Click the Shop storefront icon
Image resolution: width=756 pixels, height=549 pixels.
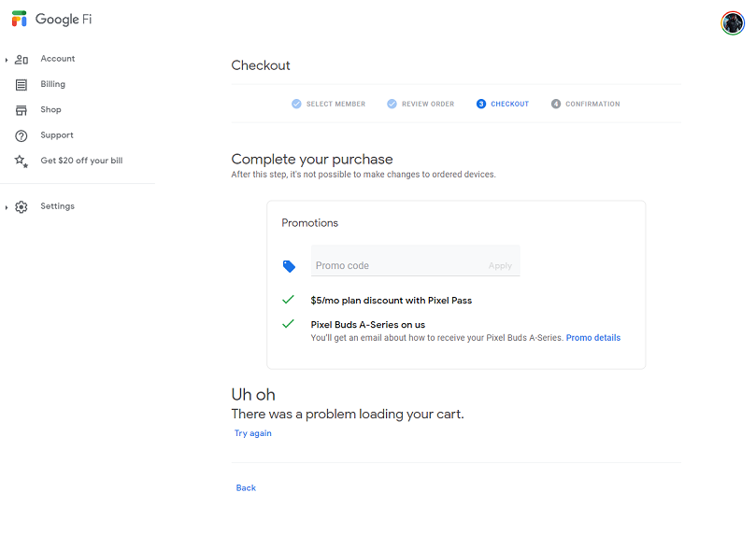point(21,110)
